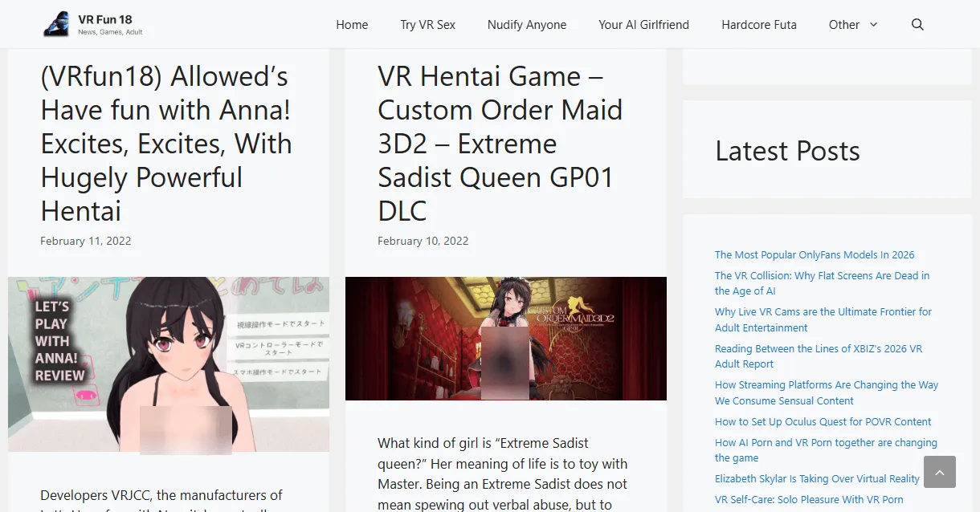
Task: Open How AI Porn and VR Porn post
Action: coord(826,450)
